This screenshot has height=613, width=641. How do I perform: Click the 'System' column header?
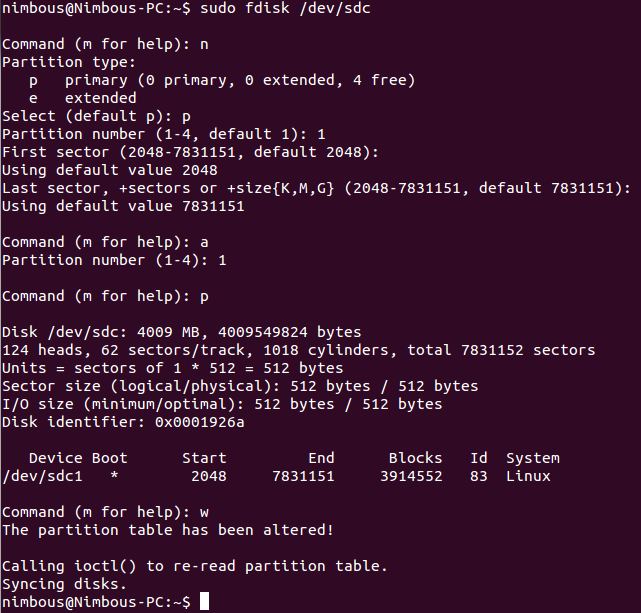click(533, 458)
